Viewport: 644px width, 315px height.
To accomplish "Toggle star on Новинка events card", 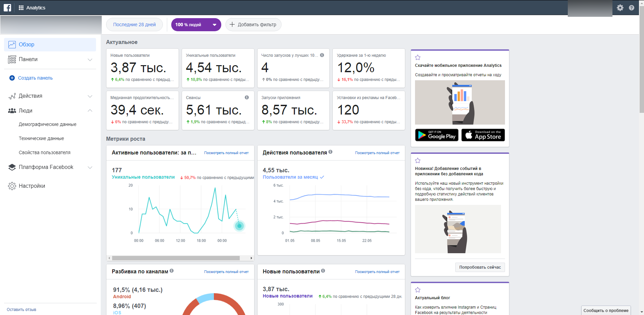I will point(418,161).
